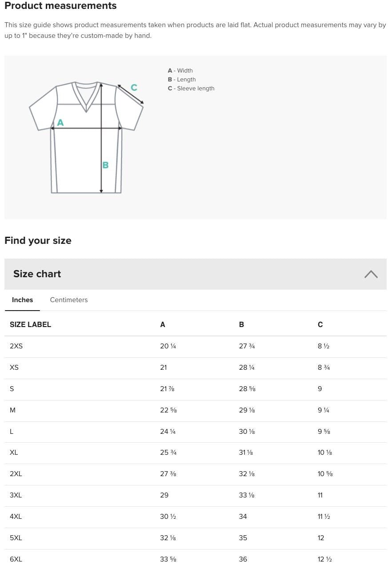Select the Inches tab

tap(22, 300)
